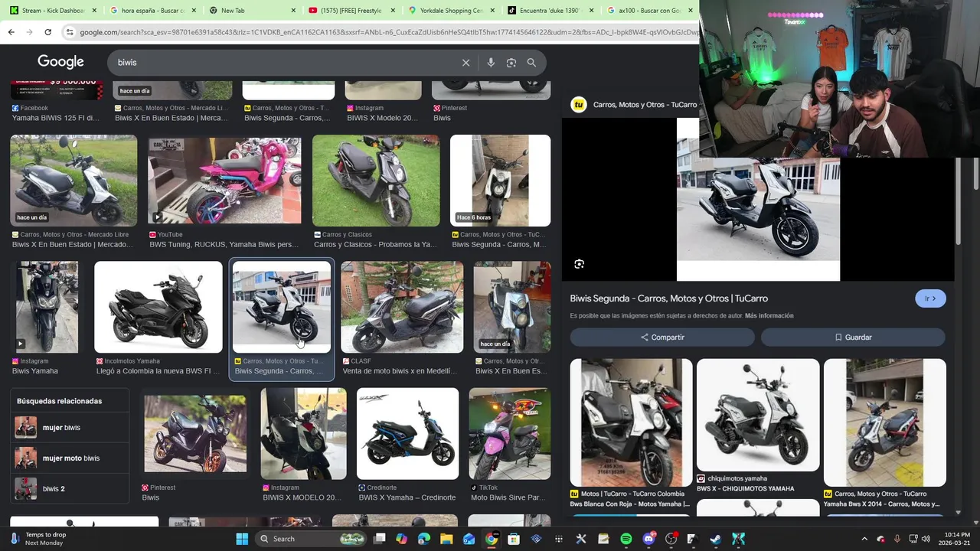Select related search biwis 2
This screenshot has width=980, height=551.
70,489
